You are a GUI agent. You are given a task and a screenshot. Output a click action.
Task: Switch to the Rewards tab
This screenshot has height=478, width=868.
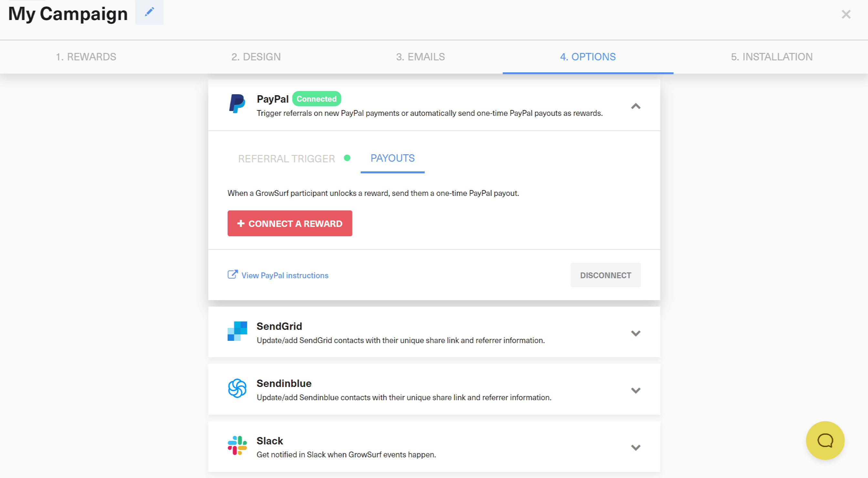[x=87, y=56]
